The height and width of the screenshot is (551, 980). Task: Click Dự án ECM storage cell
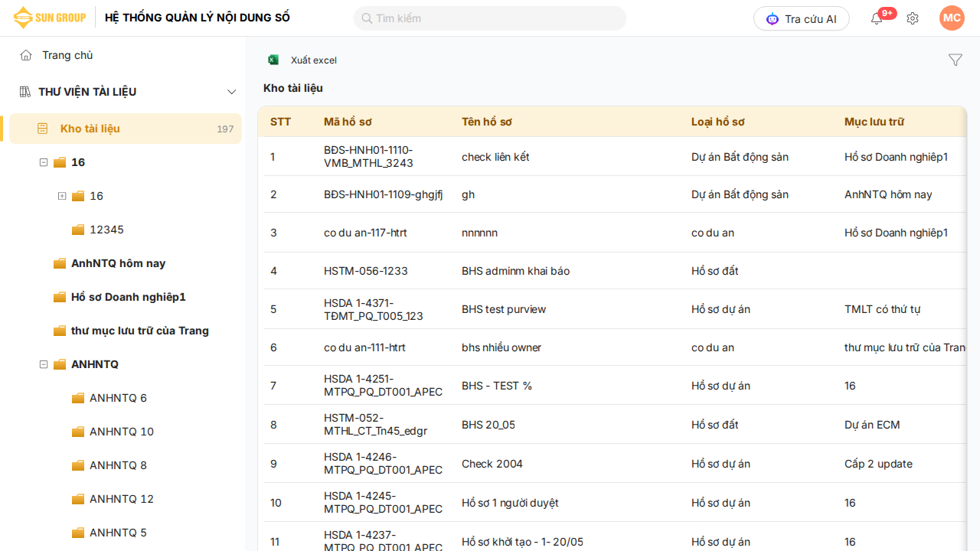pos(872,425)
